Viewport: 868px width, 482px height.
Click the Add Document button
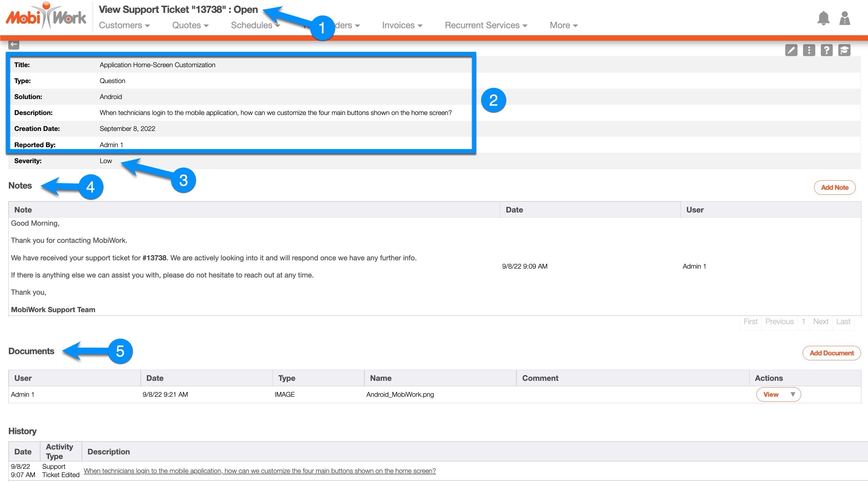pos(831,353)
